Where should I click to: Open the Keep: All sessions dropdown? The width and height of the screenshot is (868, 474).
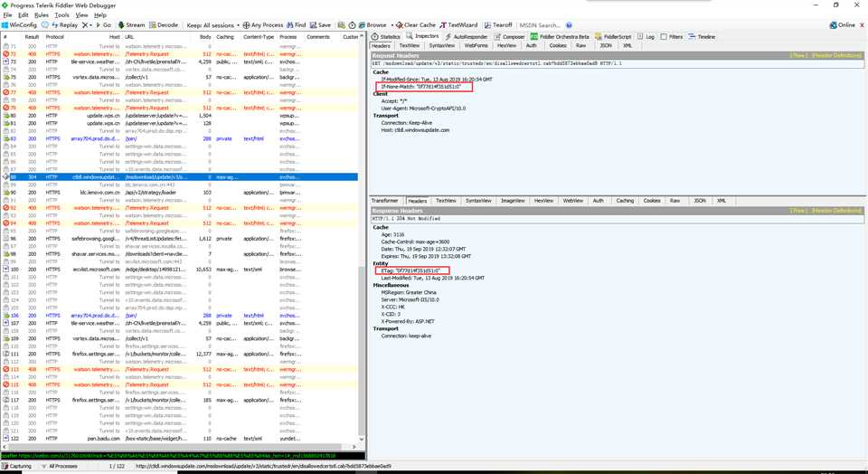tap(212, 25)
